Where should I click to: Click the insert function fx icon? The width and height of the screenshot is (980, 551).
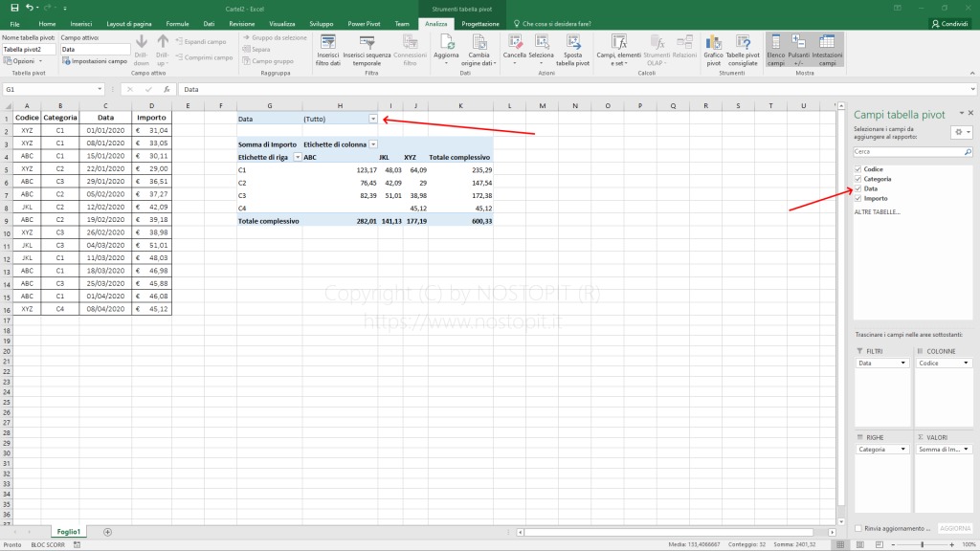pyautogui.click(x=167, y=89)
